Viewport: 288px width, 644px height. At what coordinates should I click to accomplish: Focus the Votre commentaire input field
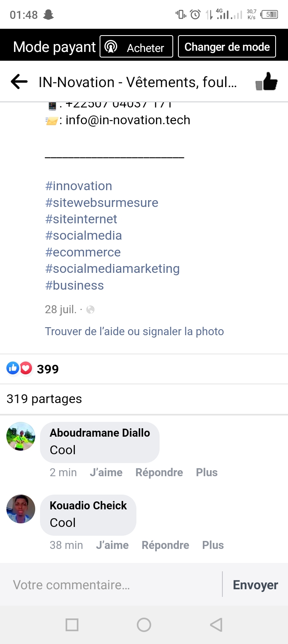coord(112,585)
